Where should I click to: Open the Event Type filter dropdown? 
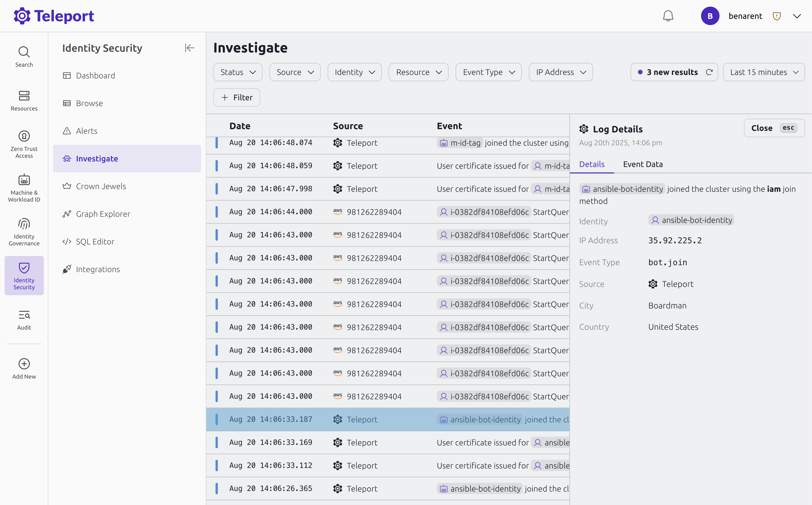coord(488,72)
